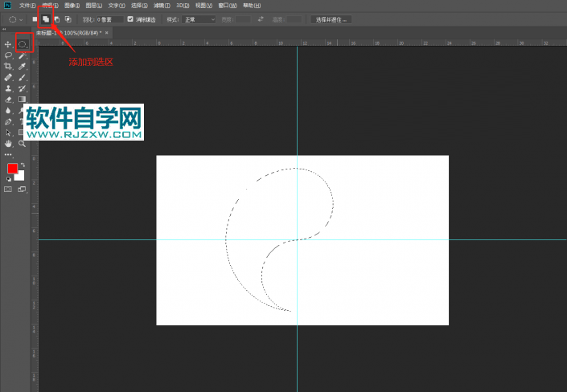Click the red foreground color swatch
Screen dimensions: 567x392
click(12, 169)
